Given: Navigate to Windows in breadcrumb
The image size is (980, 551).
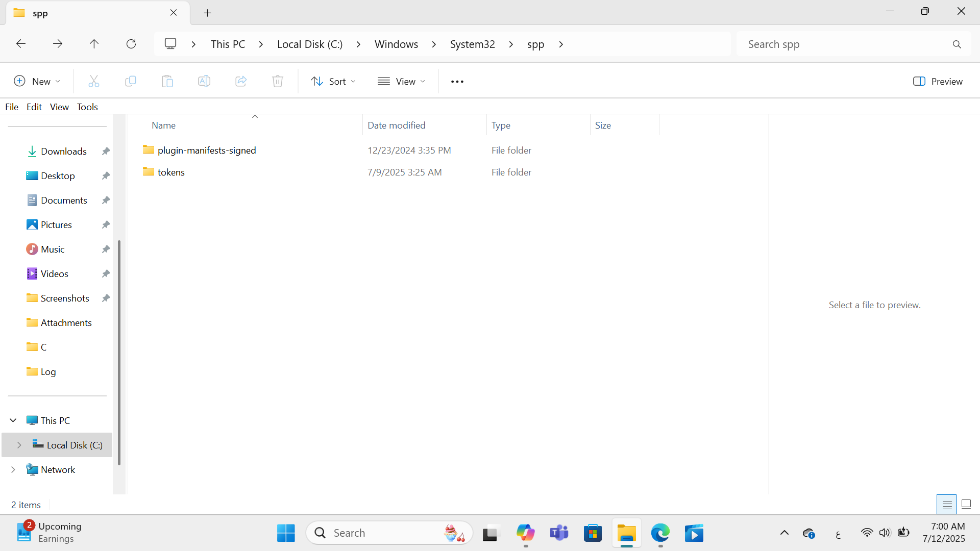Looking at the screenshot, I should point(396,44).
